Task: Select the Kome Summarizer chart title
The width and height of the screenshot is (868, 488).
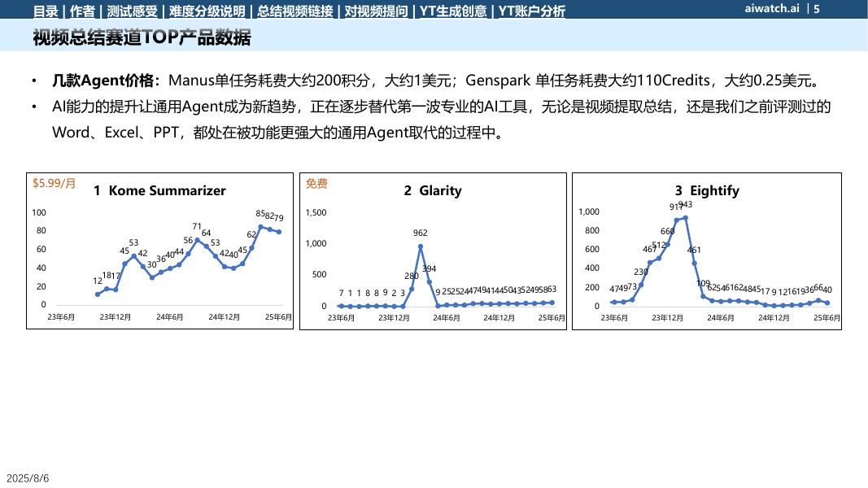Action: pyautogui.click(x=168, y=190)
